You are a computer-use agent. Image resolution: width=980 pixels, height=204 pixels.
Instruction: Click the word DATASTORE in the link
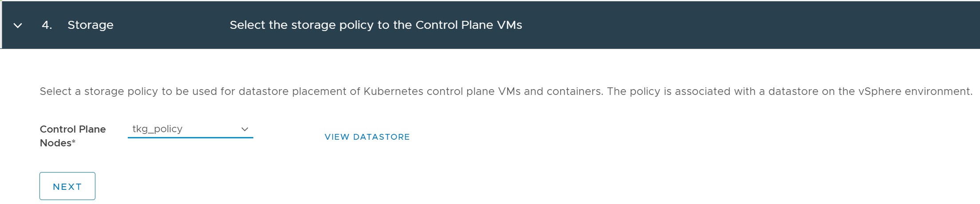tap(381, 137)
